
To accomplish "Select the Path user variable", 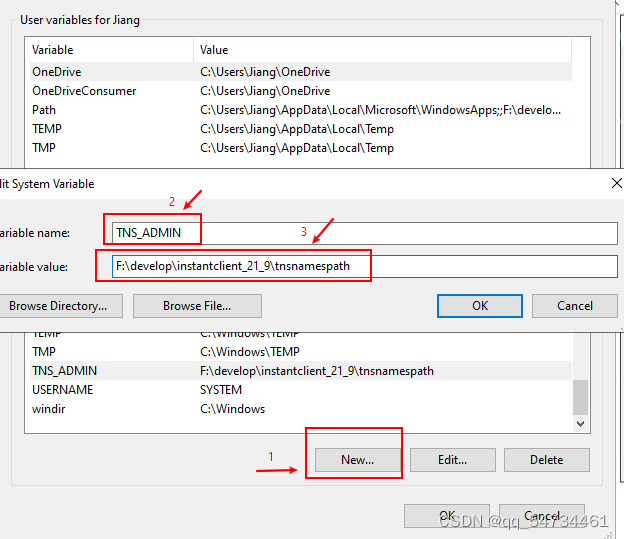I will 301,110.
